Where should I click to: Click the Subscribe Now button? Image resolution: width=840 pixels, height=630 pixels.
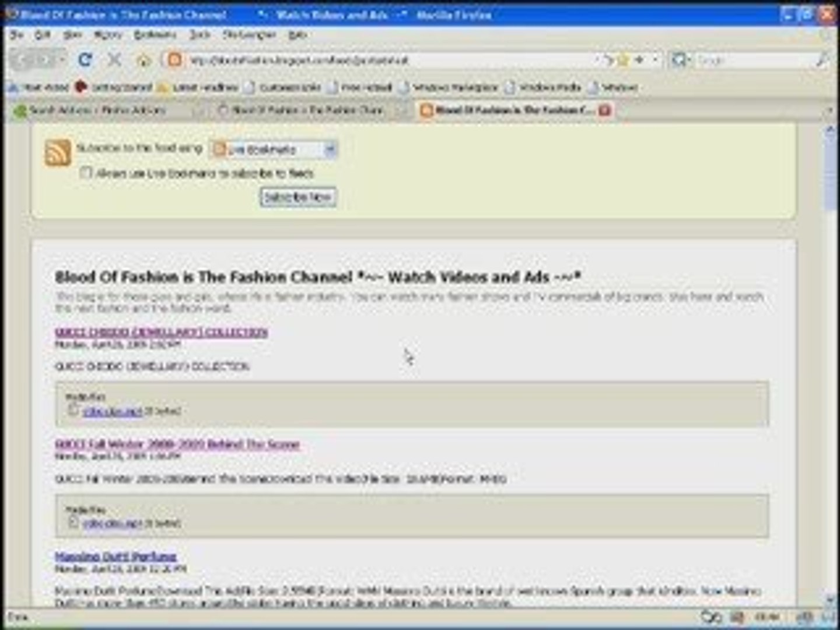pos(297,197)
